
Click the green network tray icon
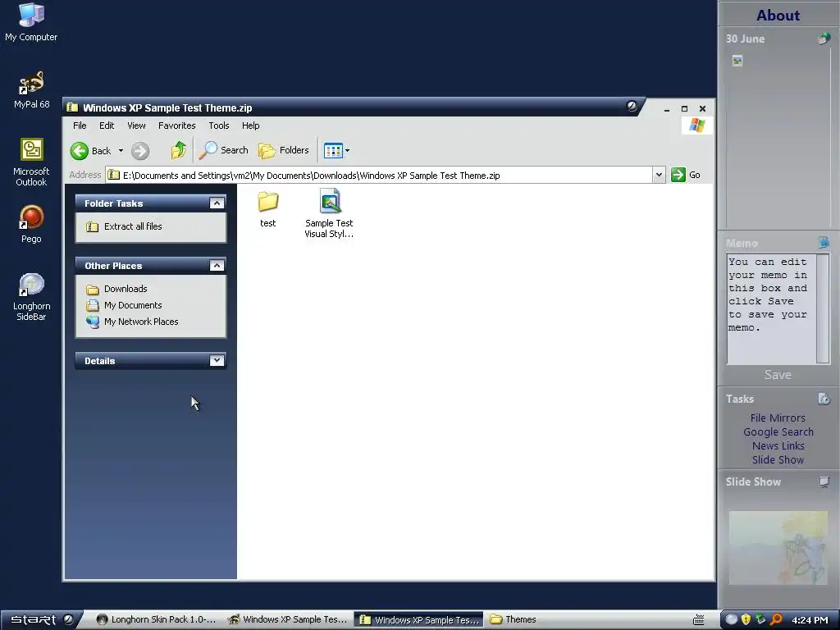point(760,620)
